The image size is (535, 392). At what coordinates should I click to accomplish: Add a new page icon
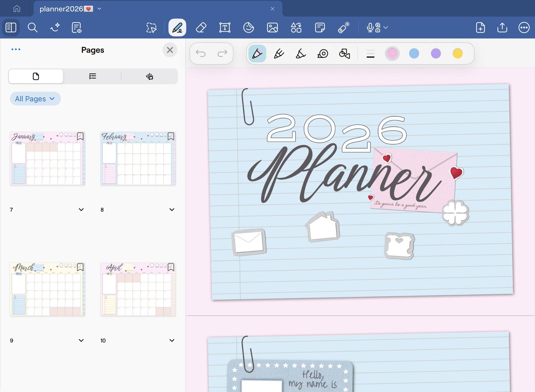(480, 28)
